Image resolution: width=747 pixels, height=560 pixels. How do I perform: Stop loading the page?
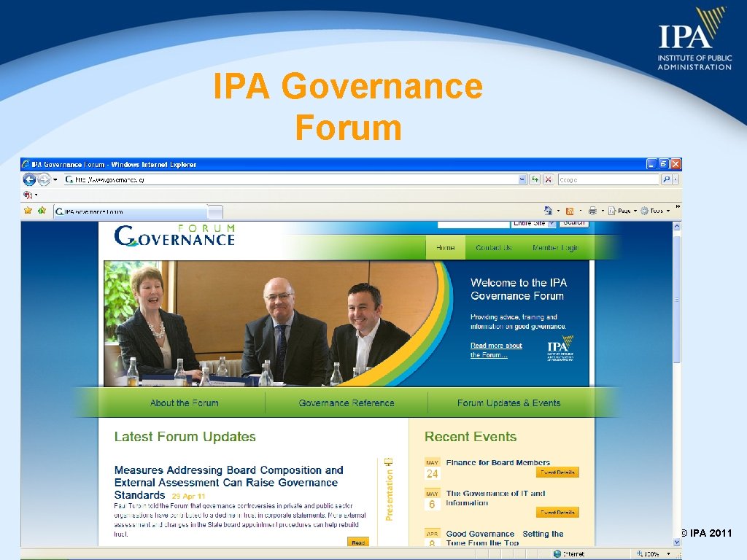pyautogui.click(x=549, y=179)
